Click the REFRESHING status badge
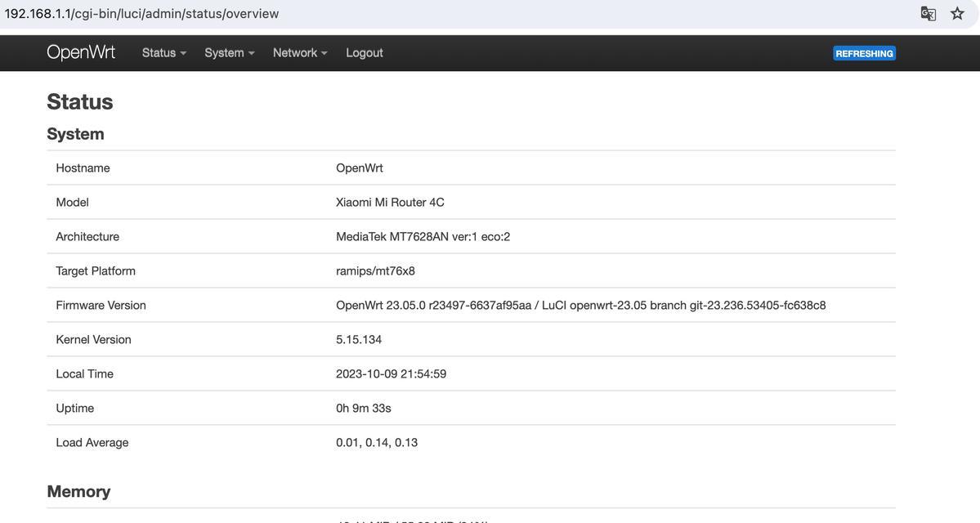Image resolution: width=980 pixels, height=523 pixels. [865, 53]
